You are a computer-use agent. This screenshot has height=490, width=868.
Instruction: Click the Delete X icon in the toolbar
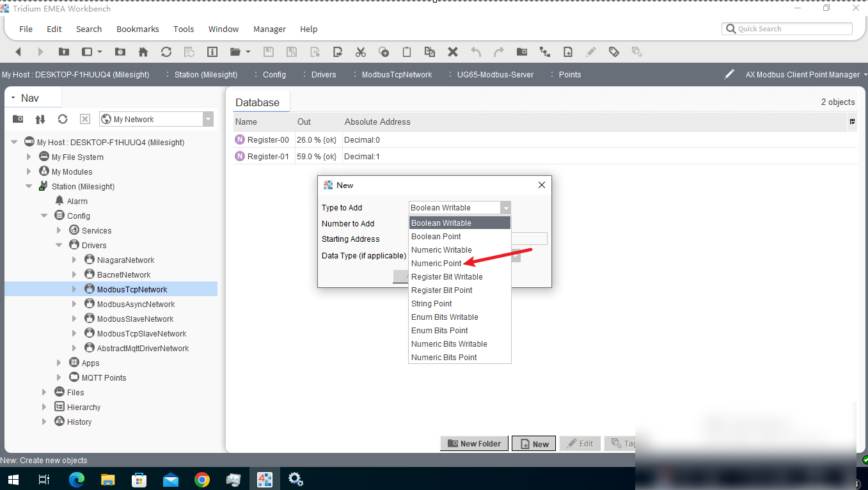[453, 52]
